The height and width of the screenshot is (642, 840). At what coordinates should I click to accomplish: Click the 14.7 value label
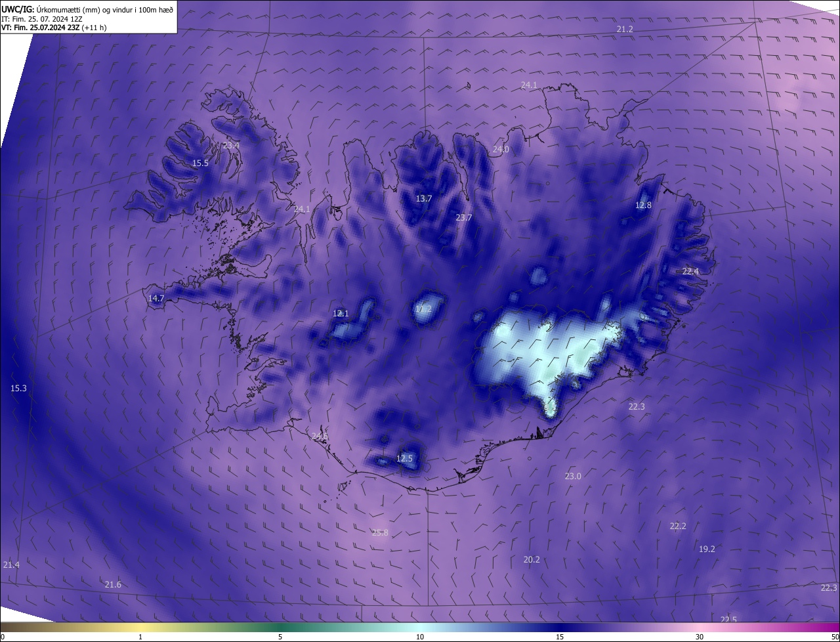click(156, 299)
